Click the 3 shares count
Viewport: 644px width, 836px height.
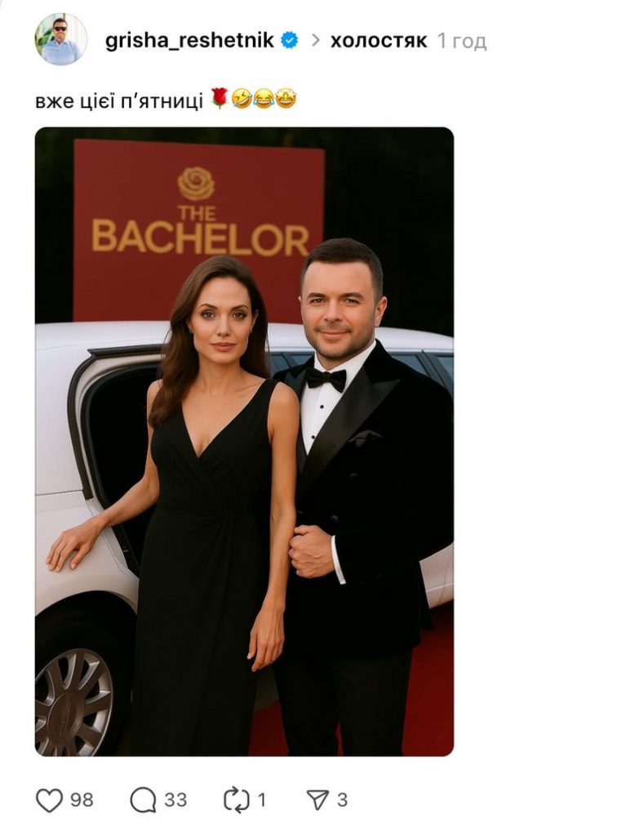[342, 800]
